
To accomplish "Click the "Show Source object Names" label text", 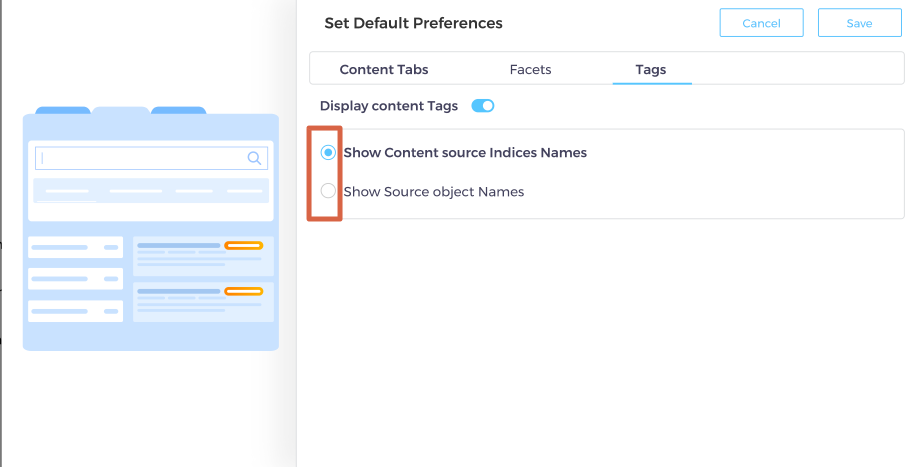I will [433, 191].
